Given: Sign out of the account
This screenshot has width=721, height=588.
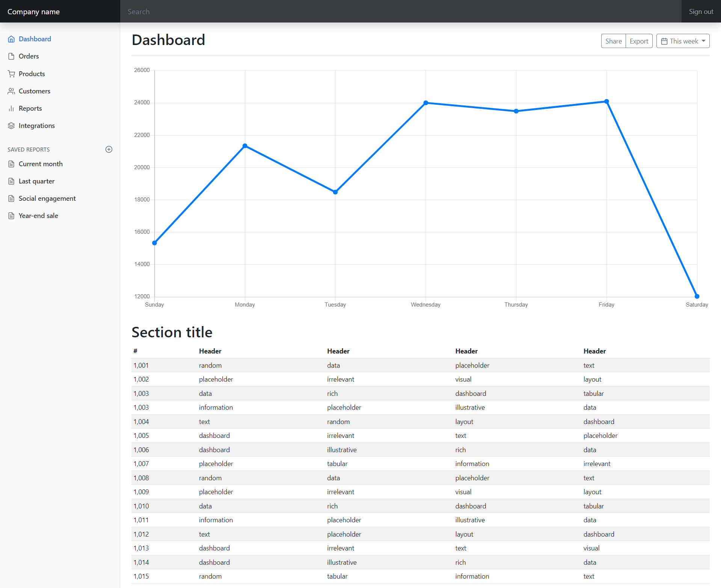Looking at the screenshot, I should coord(701,12).
